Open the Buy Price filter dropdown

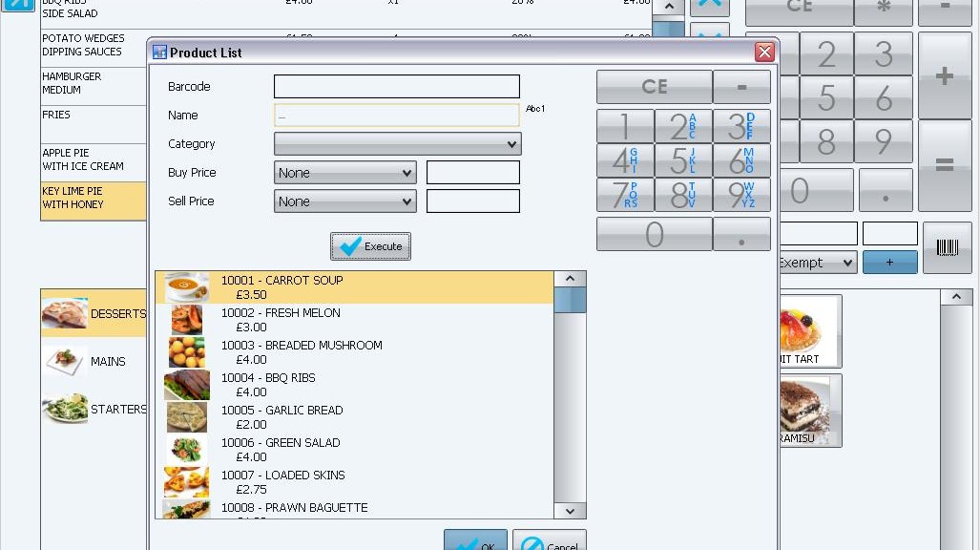pyautogui.click(x=344, y=172)
